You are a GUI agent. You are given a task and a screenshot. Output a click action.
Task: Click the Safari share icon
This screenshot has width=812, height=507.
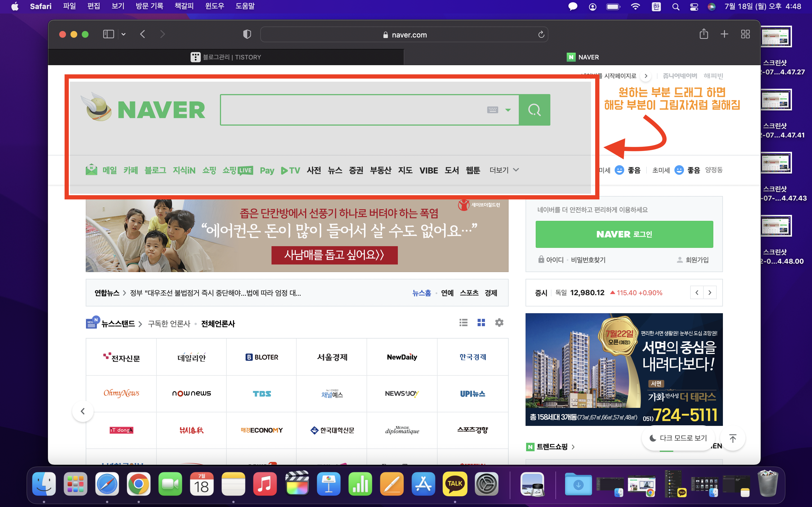click(x=704, y=34)
